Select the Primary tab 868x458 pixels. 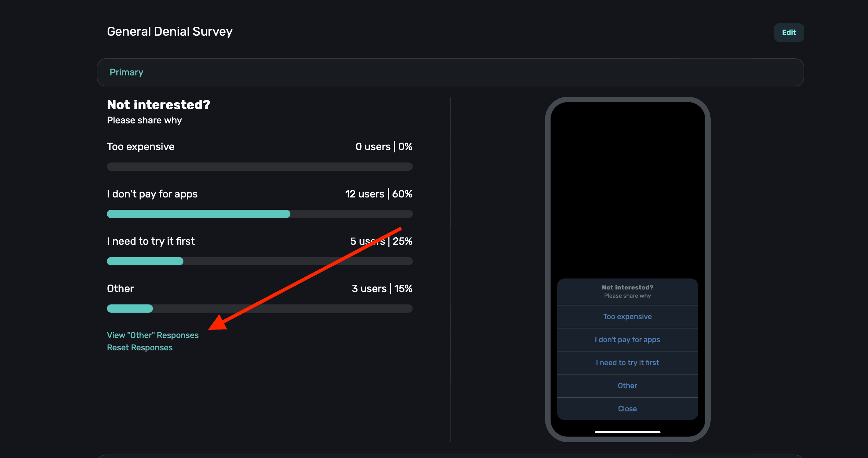(x=126, y=72)
